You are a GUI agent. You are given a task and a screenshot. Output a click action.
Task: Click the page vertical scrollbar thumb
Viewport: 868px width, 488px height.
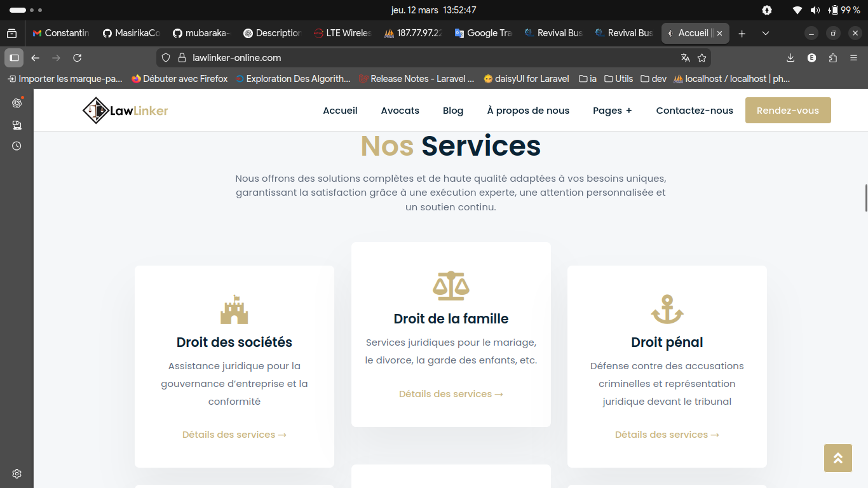click(x=865, y=198)
